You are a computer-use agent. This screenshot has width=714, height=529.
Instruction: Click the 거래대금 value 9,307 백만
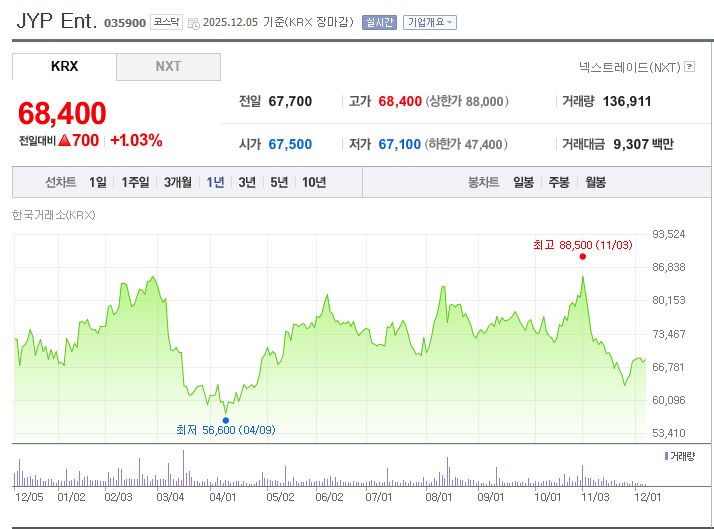(x=643, y=144)
